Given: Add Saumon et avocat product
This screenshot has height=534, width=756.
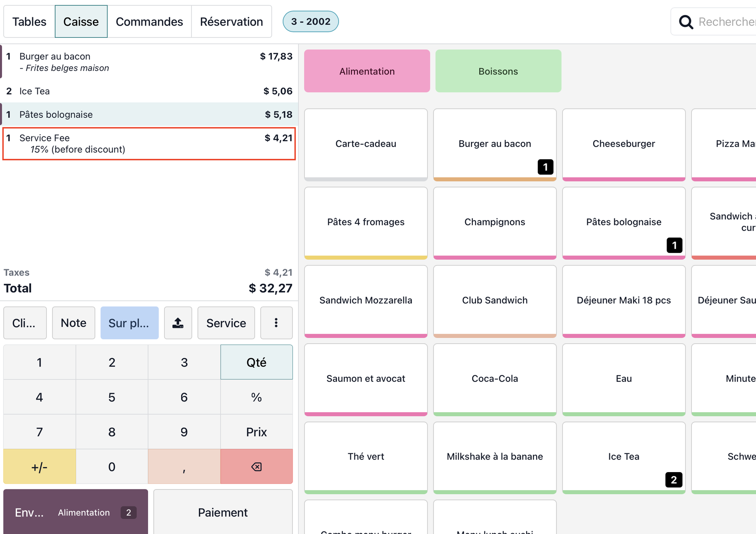Looking at the screenshot, I should pyautogui.click(x=366, y=380).
